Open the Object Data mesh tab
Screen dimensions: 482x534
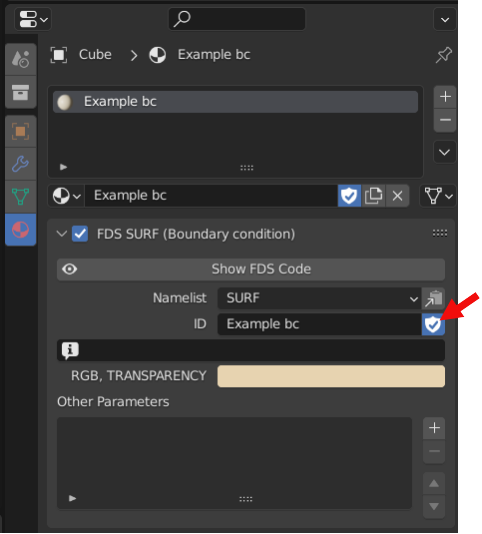click(x=20, y=197)
